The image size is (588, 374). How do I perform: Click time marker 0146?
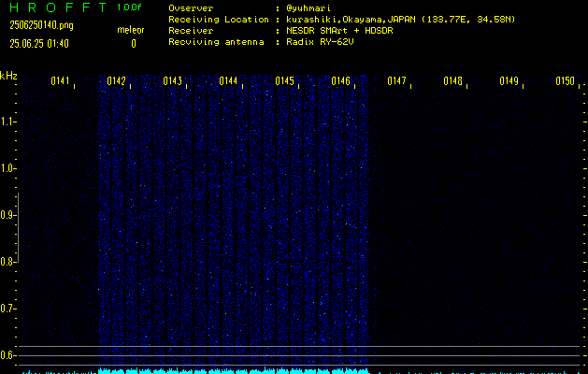340,80
